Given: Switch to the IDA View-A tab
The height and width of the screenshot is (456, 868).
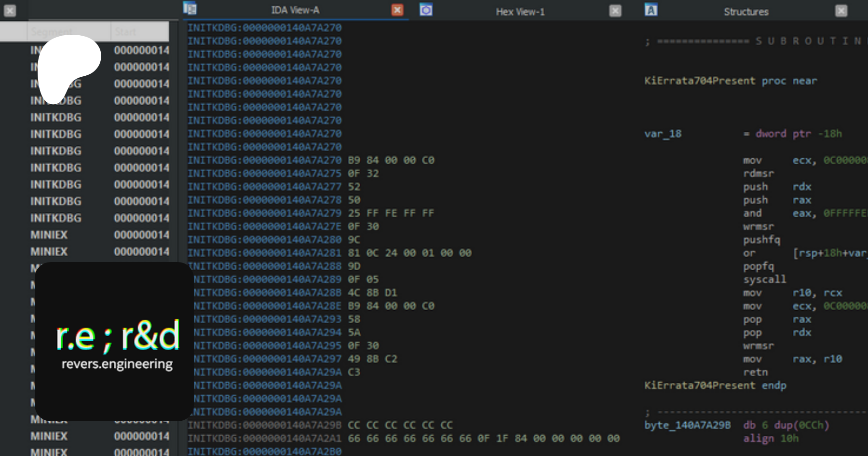Looking at the screenshot, I should 295,10.
